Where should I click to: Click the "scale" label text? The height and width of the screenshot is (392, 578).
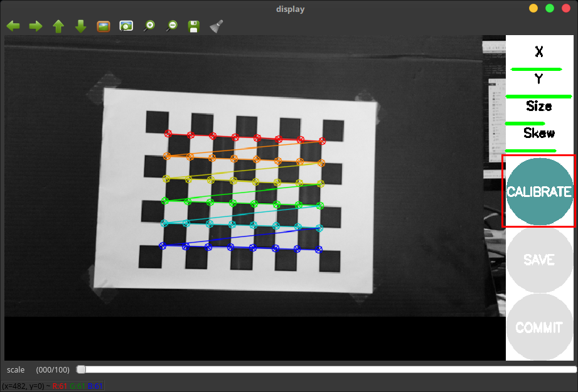tap(16, 369)
